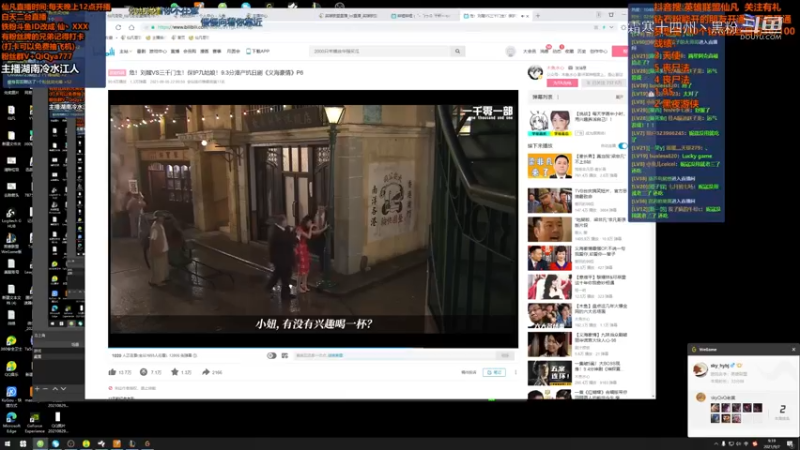The image size is (800, 450).
Task: Click the search magnifier in bilibili header
Action: [x=458, y=51]
